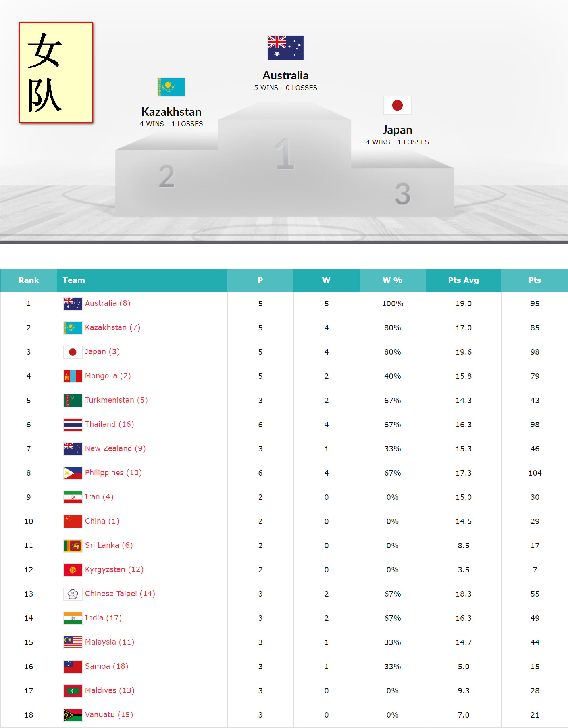Click the Japan name on the podium

[397, 130]
